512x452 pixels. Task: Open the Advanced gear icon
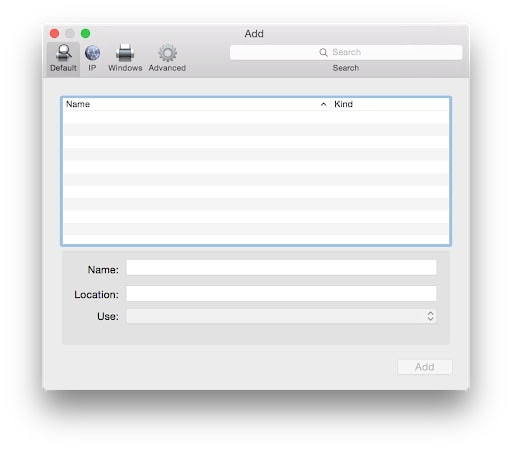[x=167, y=53]
